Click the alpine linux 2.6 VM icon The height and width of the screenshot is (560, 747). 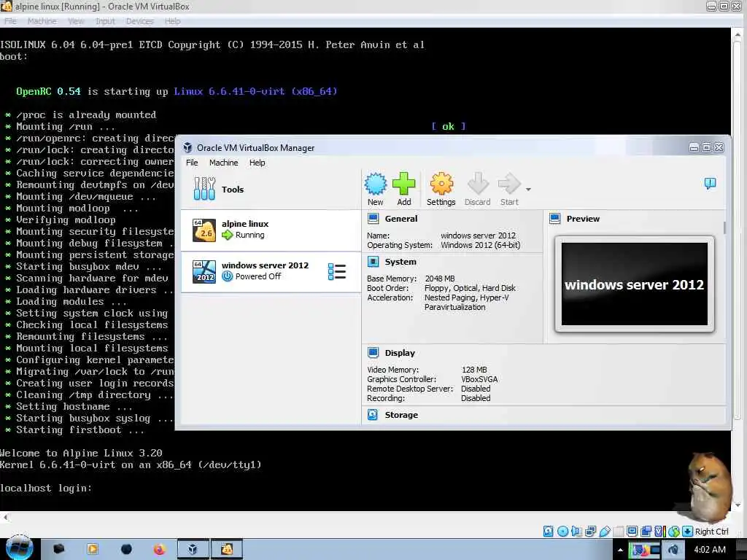click(x=204, y=230)
